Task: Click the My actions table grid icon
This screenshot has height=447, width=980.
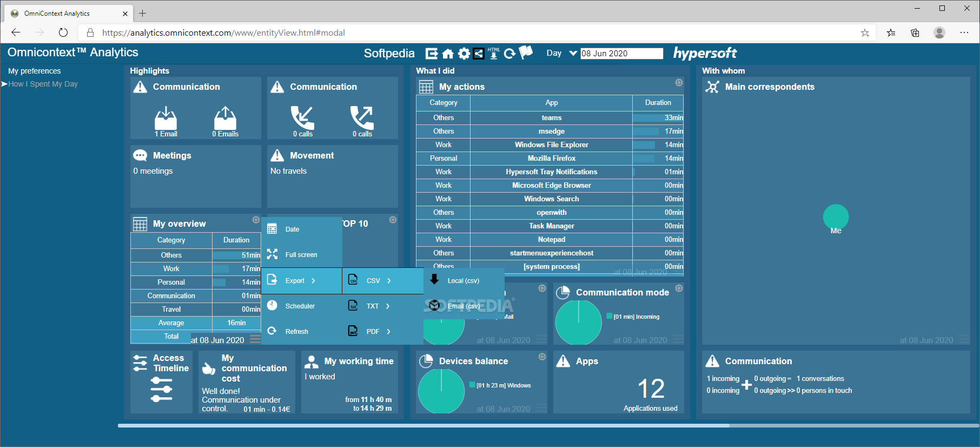Action: [426, 87]
